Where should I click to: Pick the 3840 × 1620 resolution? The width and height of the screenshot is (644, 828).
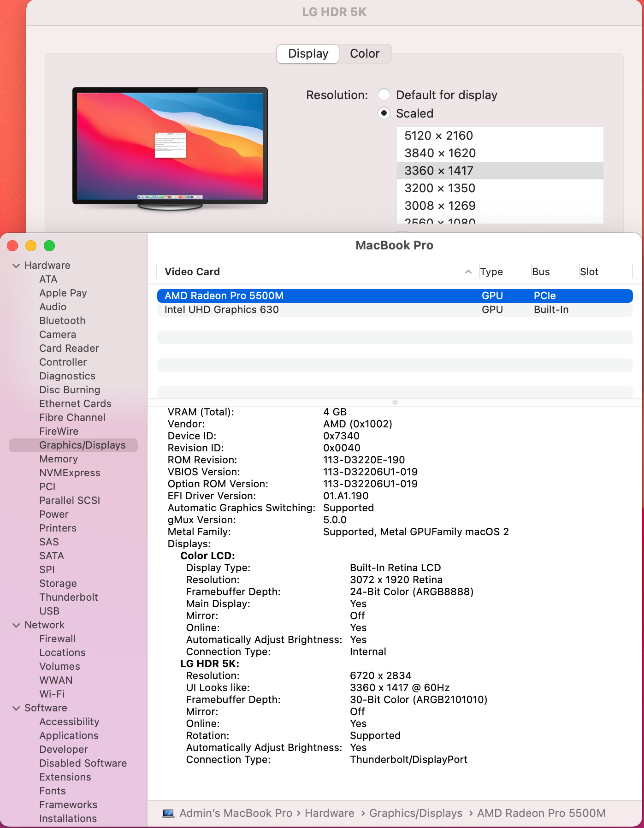click(500, 153)
